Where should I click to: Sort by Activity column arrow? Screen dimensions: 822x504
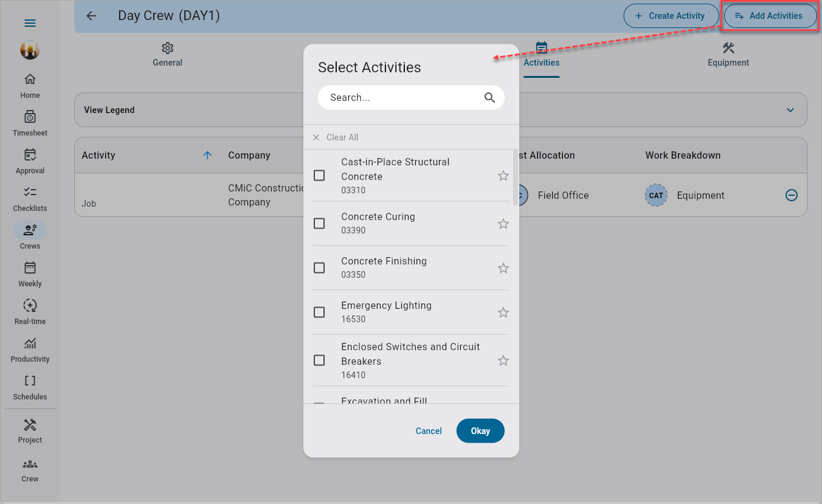coord(207,155)
